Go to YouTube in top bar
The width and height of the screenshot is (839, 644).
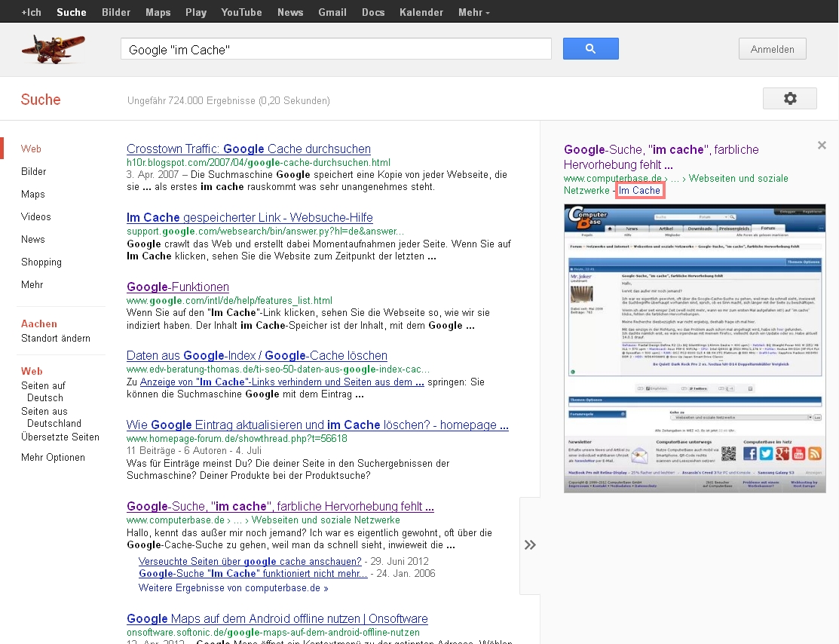coord(241,12)
